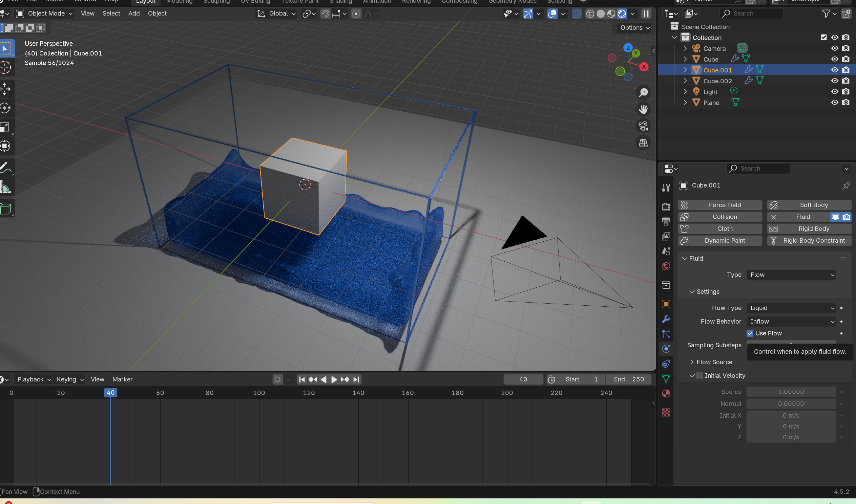The width and height of the screenshot is (856, 504).
Task: Open the Select menu in the viewport
Action: point(111,13)
